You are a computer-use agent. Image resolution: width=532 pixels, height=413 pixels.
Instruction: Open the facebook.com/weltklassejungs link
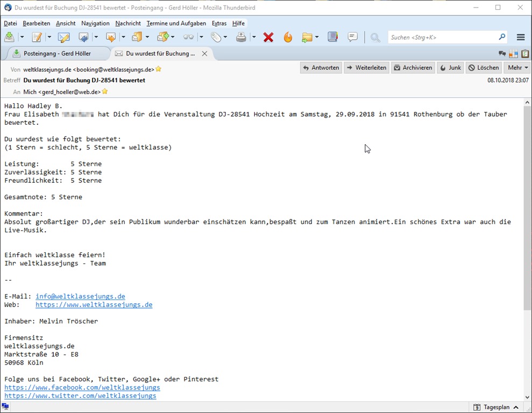pos(82,388)
